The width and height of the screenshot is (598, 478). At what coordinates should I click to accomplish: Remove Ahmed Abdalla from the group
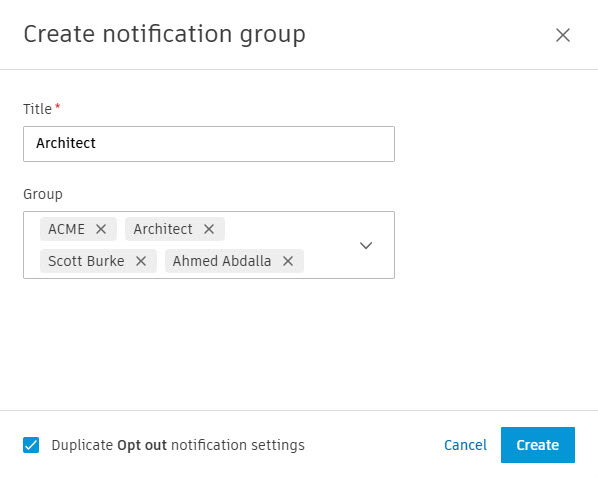click(x=288, y=261)
